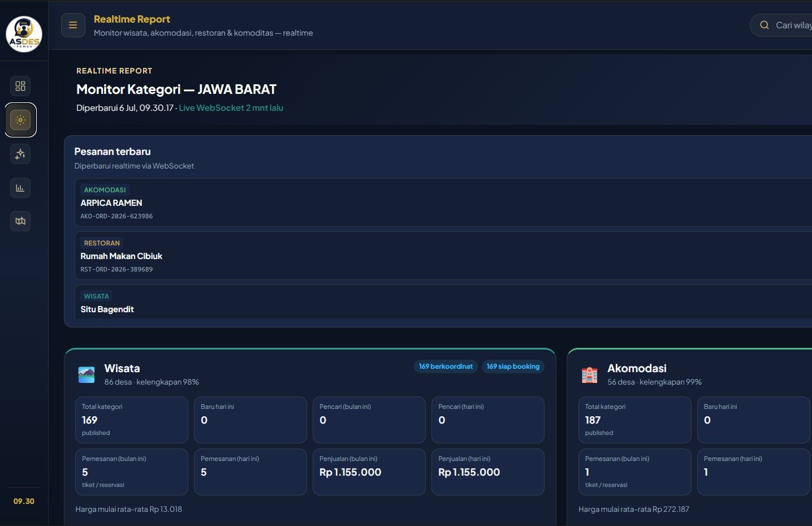Click 86 desa kelengkapan 98% text
The height and width of the screenshot is (526, 812).
[152, 382]
